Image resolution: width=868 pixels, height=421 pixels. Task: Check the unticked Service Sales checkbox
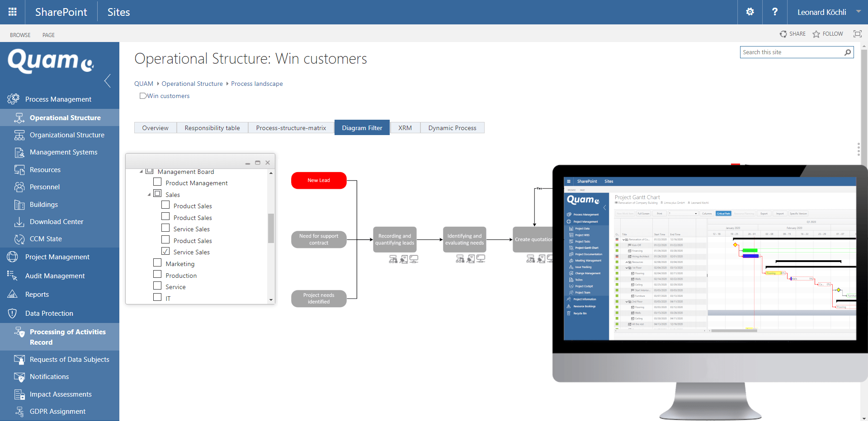coord(165,228)
